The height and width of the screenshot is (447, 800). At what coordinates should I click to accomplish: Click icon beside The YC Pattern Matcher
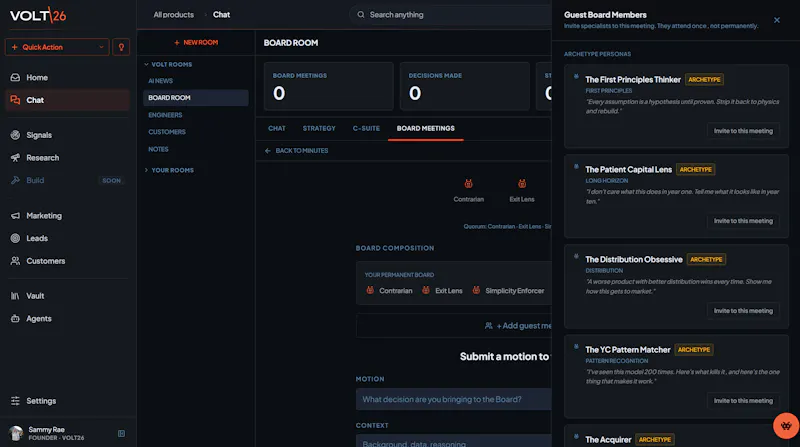576,346
